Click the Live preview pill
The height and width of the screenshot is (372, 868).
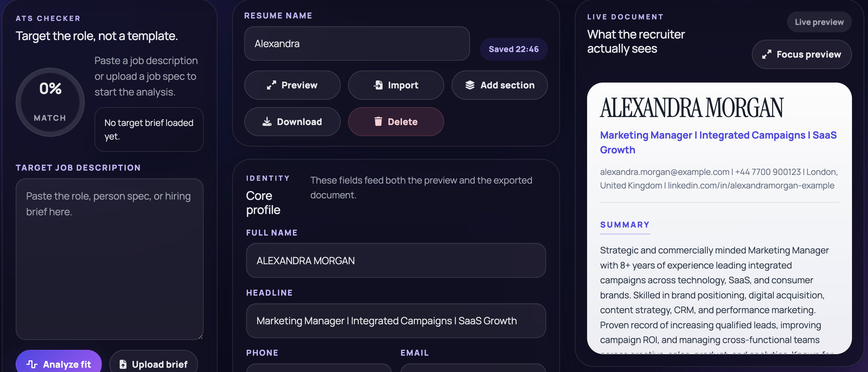click(819, 22)
